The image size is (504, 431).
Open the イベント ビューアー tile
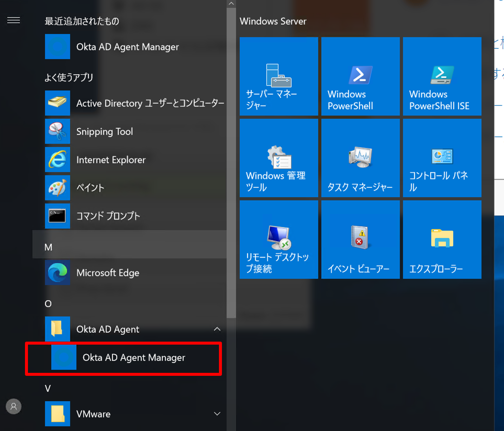click(360, 239)
